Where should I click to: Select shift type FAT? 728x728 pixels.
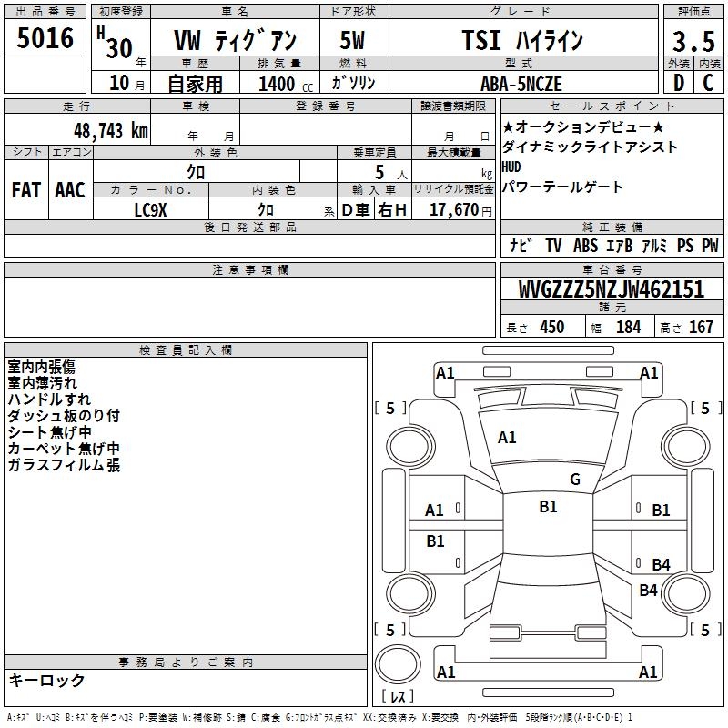pos(26,190)
